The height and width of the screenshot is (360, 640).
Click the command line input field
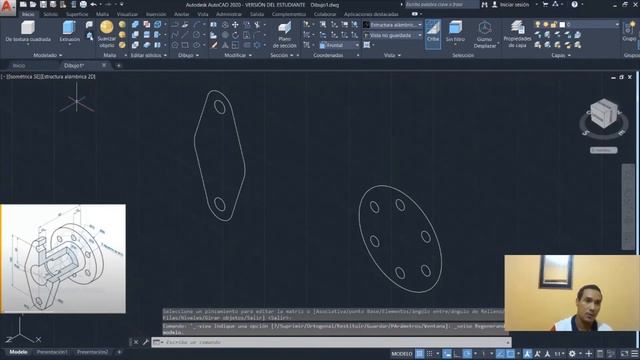pyautogui.click(x=331, y=342)
